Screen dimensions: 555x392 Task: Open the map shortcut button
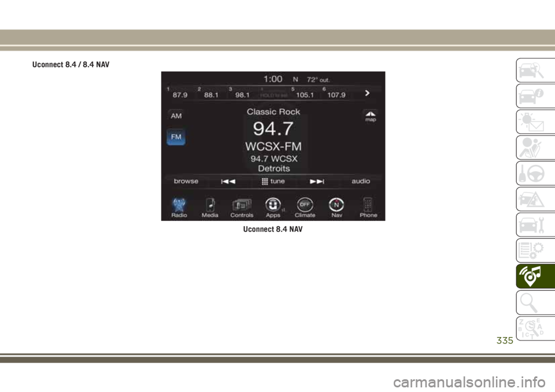pyautogui.click(x=370, y=116)
